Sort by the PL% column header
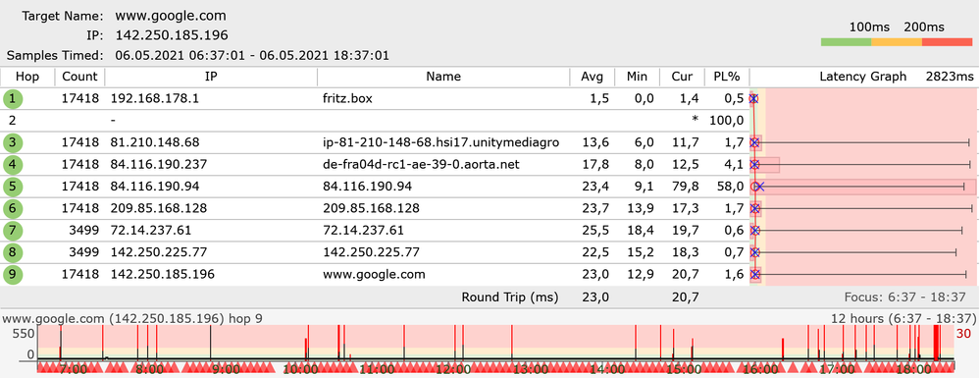This screenshot has height=378, width=980. pyautogui.click(x=727, y=77)
